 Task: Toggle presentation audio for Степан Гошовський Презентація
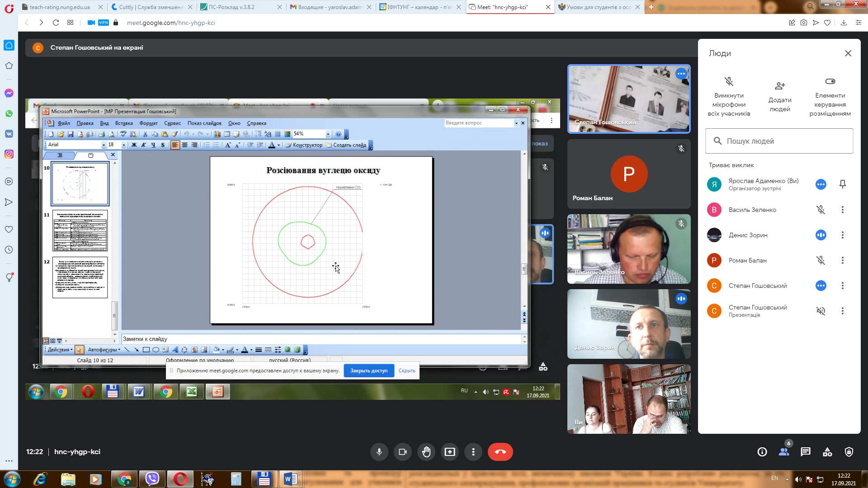point(821,311)
